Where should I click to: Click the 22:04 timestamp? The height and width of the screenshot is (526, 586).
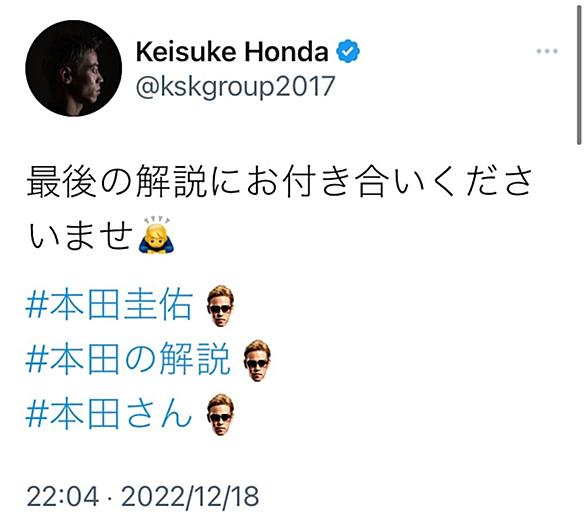click(x=63, y=497)
